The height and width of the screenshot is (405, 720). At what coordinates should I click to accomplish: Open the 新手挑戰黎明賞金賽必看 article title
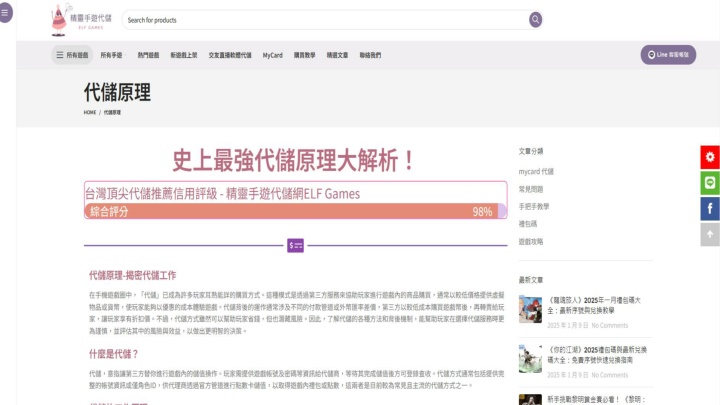pos(596,399)
